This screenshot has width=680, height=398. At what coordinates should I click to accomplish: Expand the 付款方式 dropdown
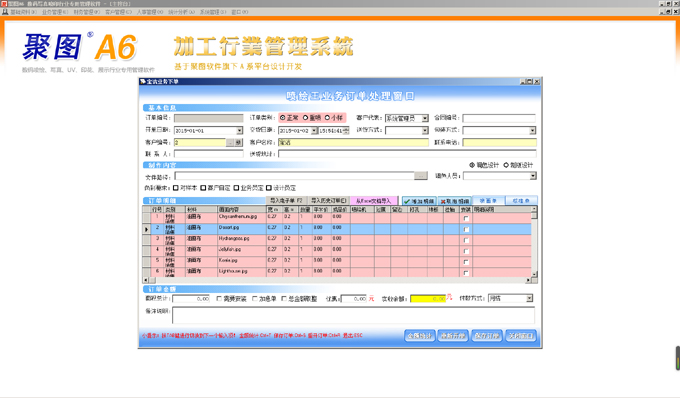(530, 299)
